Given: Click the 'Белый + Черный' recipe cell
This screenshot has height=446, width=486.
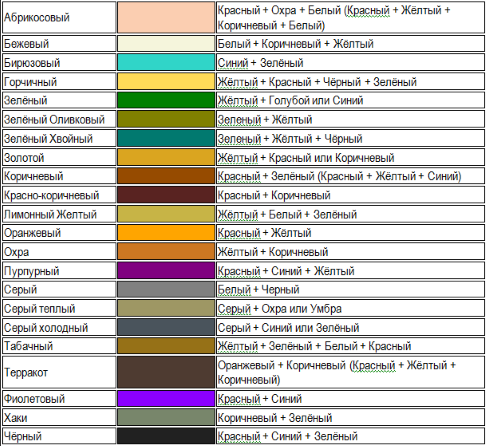Looking at the screenshot, I should tap(350, 289).
